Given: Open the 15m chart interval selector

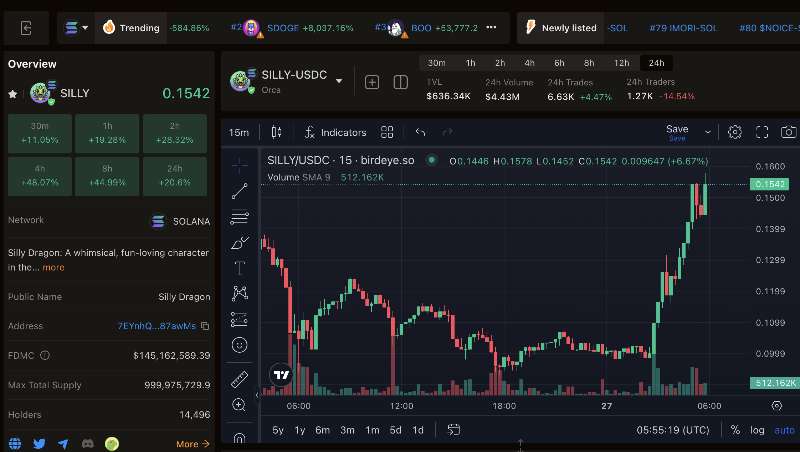Looking at the screenshot, I should coord(239,133).
